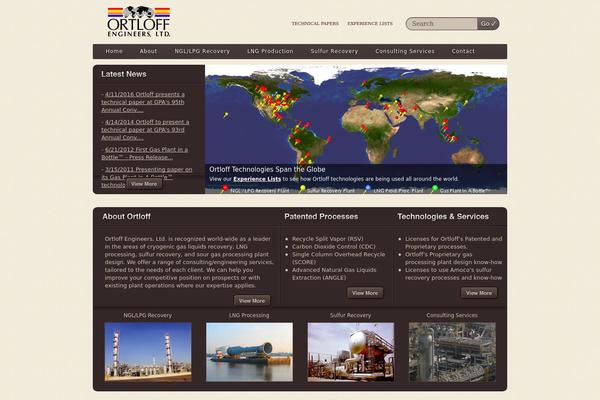Click the About Ortloff heading
This screenshot has width=600, height=400.
[127, 217]
